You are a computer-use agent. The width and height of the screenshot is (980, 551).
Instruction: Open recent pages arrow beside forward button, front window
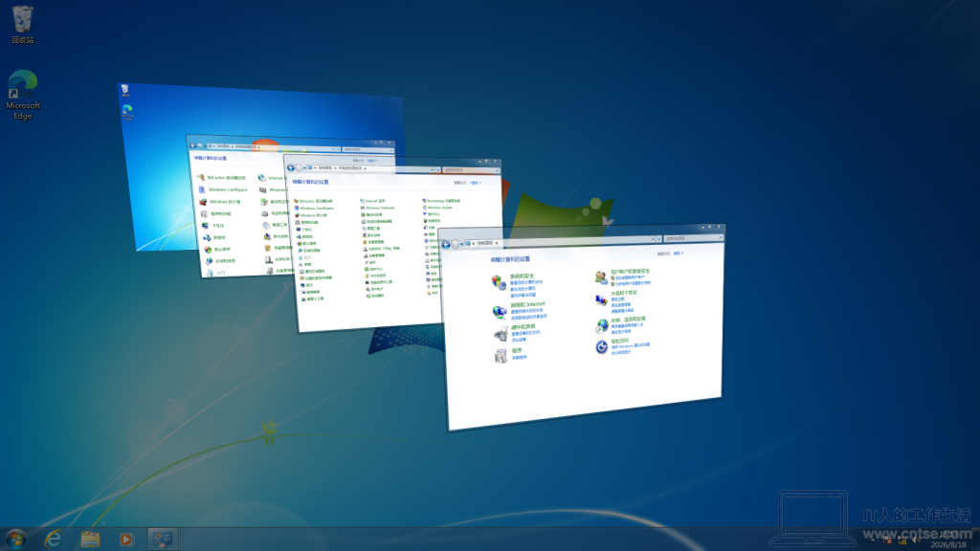462,244
